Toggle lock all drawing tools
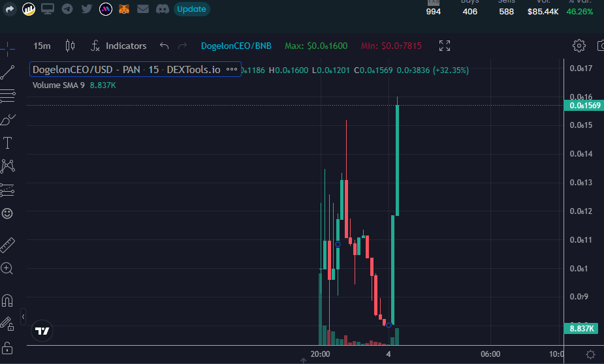The image size is (604, 364). 7,348
